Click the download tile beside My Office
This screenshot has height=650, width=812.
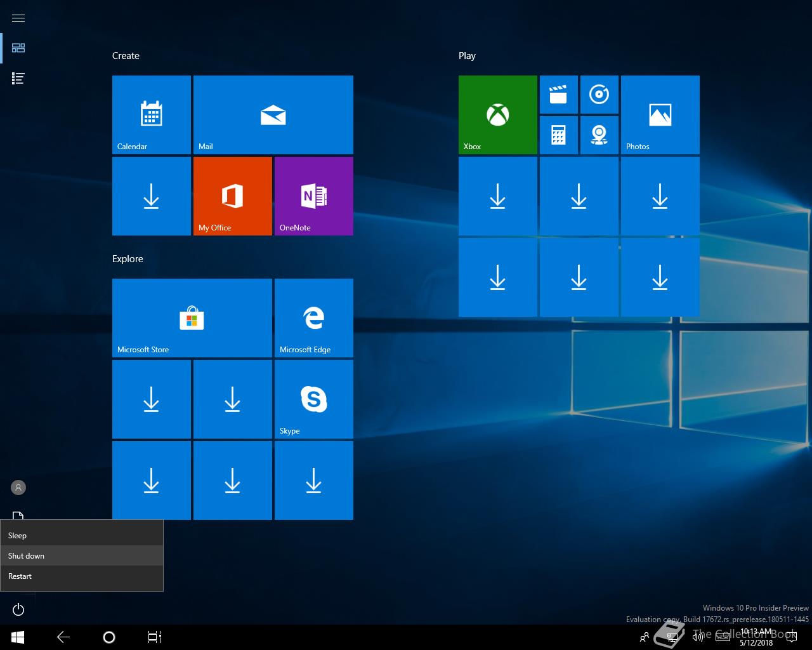152,196
